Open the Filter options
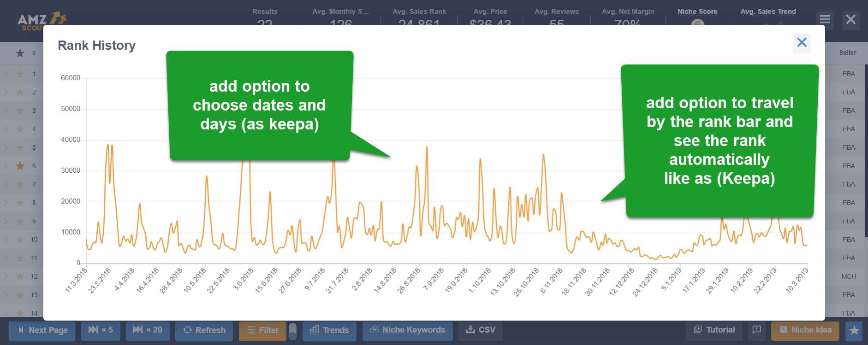The width and height of the screenshot is (868, 345). 262,330
